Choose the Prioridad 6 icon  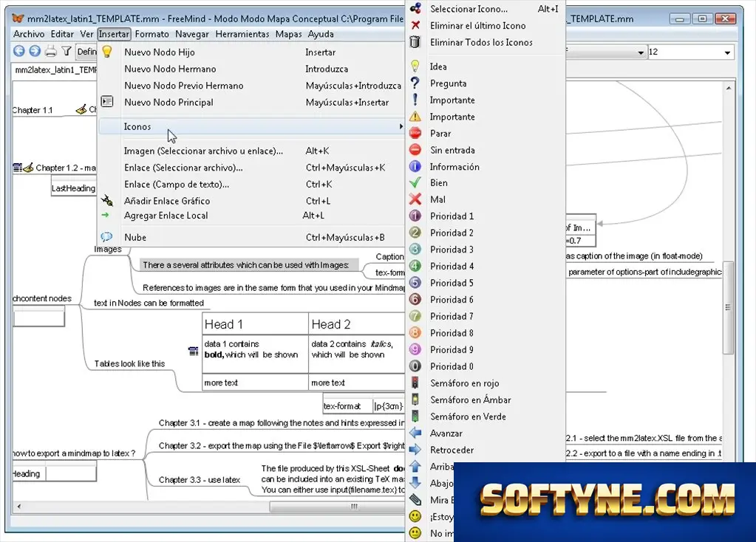(x=415, y=299)
